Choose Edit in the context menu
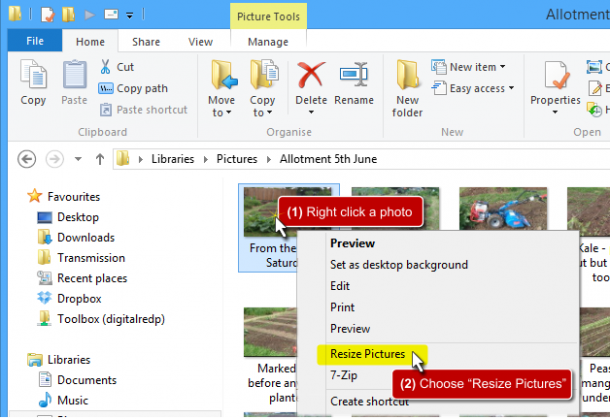610x419 pixels. 340,286
